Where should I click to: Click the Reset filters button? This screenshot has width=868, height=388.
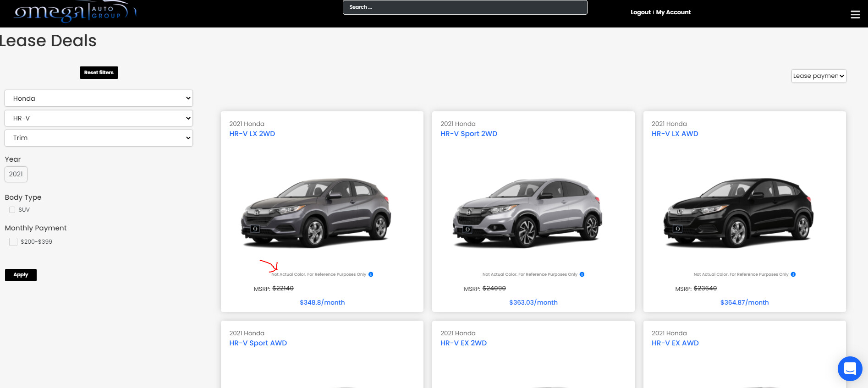pyautogui.click(x=99, y=72)
